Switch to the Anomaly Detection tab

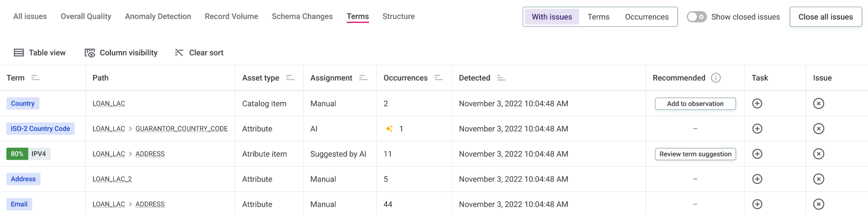pyautogui.click(x=158, y=16)
